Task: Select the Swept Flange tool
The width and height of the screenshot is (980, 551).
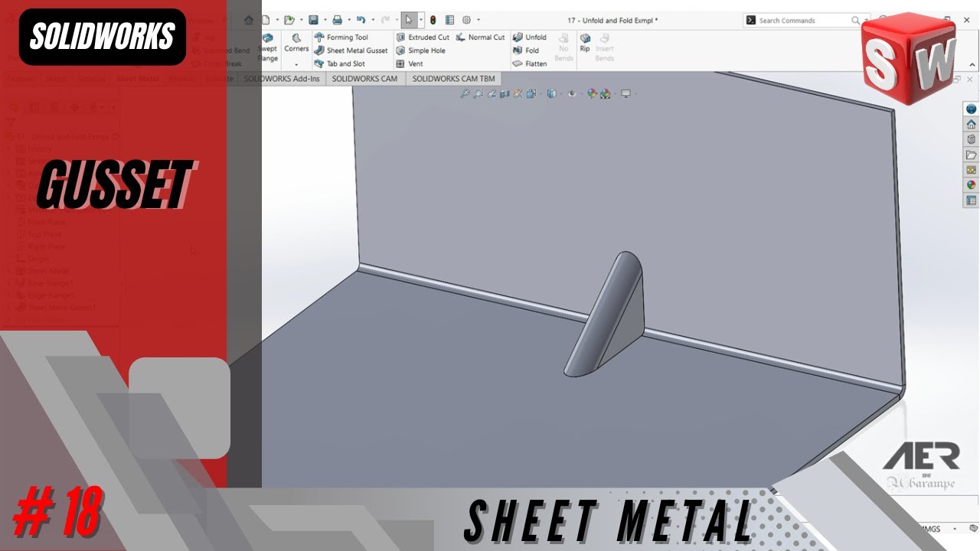Action: click(x=268, y=47)
